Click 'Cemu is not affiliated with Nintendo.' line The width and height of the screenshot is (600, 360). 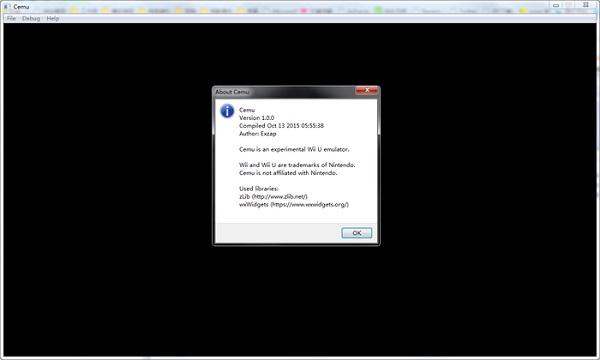point(288,173)
